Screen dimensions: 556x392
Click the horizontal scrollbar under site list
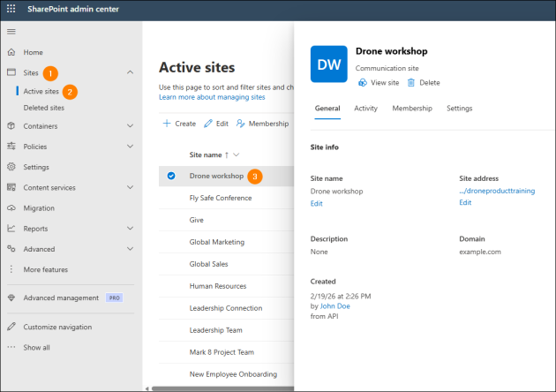pos(222,388)
